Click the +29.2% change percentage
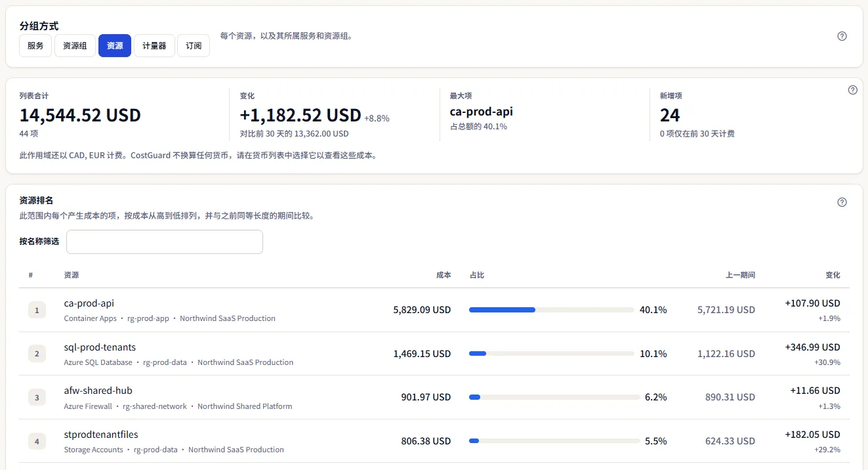Viewport: 868px width, 470px height. click(x=828, y=450)
